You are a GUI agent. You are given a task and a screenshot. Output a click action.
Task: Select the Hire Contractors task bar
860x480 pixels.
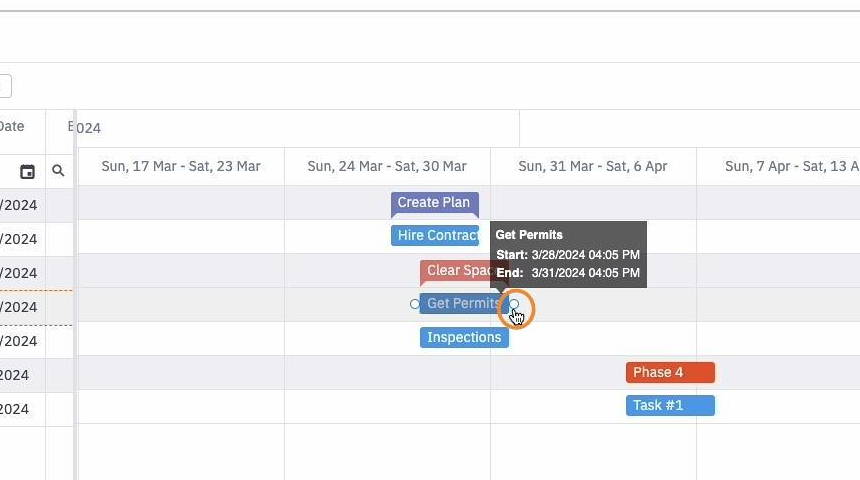(435, 235)
